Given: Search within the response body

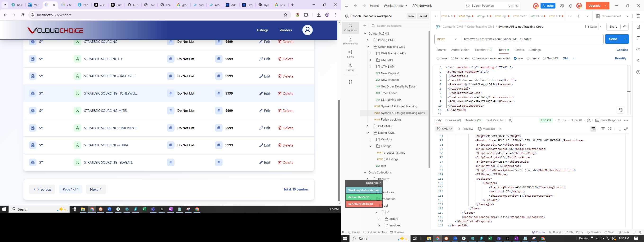Looking at the screenshot, I should coord(609,129).
